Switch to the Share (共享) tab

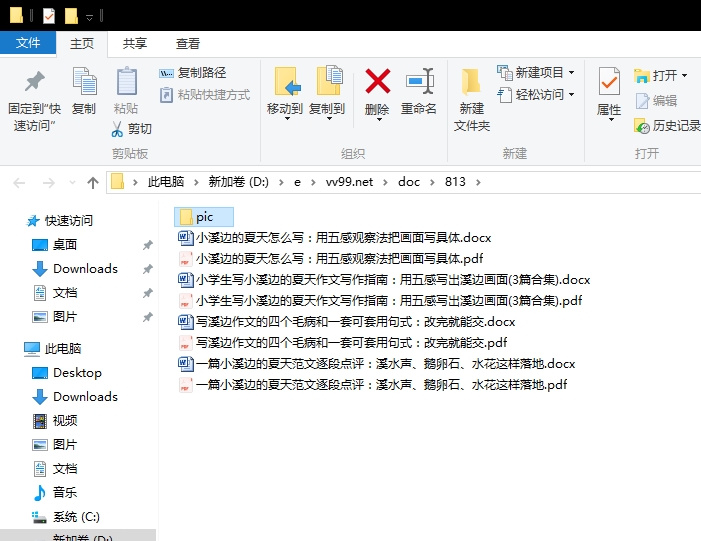135,44
